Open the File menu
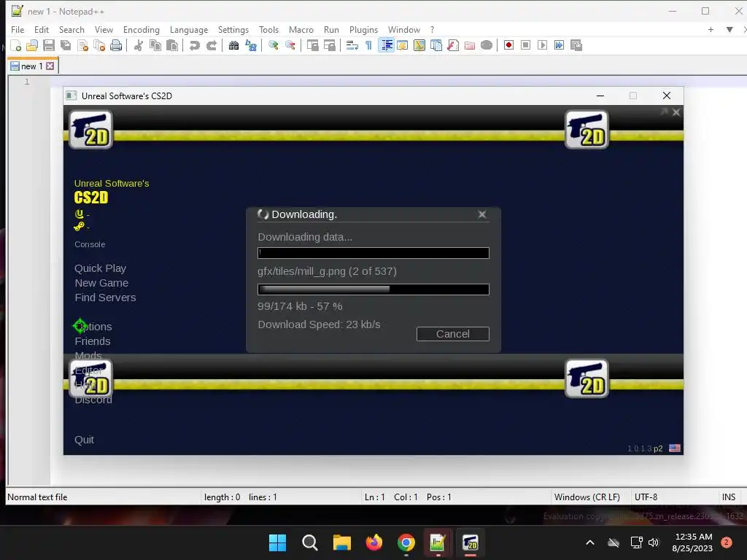747x560 pixels. (18, 29)
